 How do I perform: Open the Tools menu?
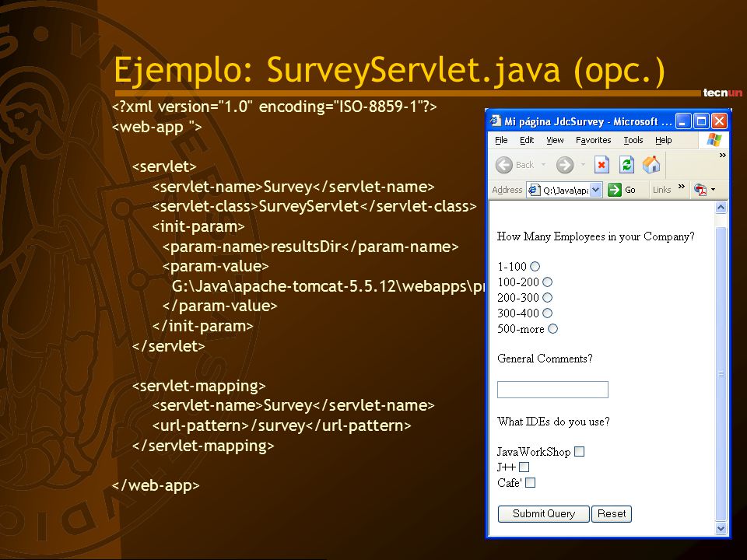(x=633, y=140)
